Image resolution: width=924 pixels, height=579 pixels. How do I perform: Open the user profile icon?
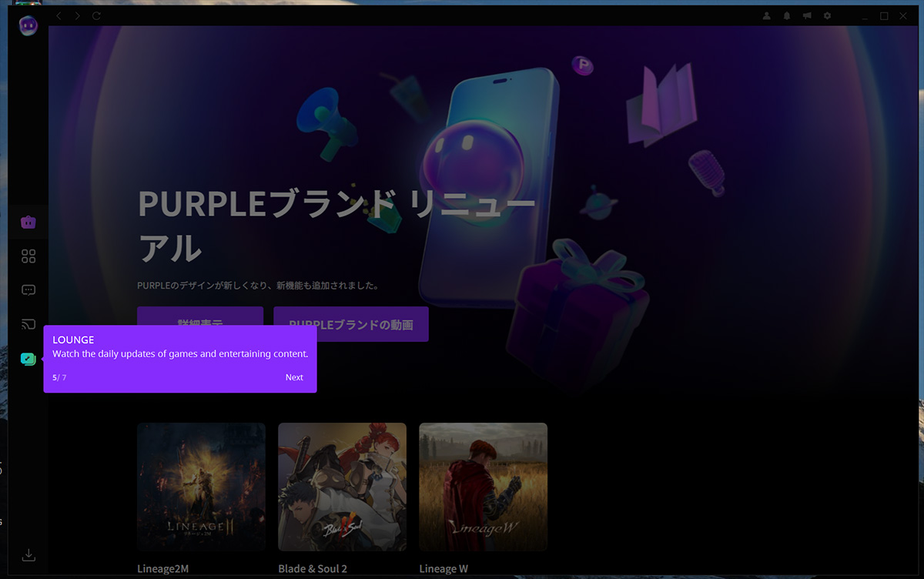pyautogui.click(x=767, y=15)
